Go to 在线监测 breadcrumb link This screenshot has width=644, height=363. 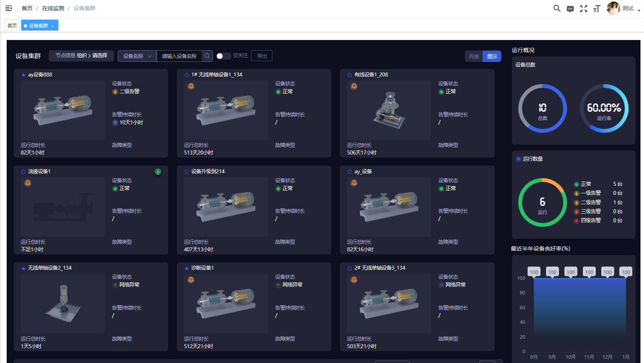(53, 8)
